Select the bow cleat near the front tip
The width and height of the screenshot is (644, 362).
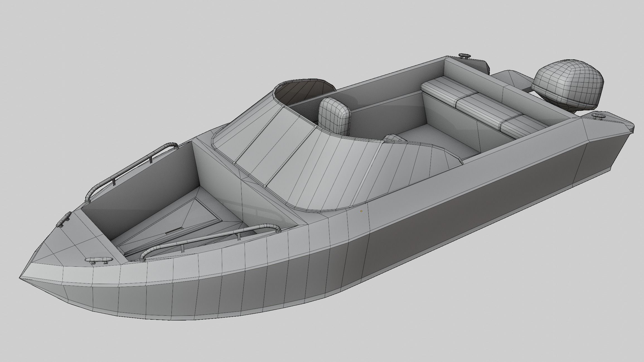click(x=99, y=260)
